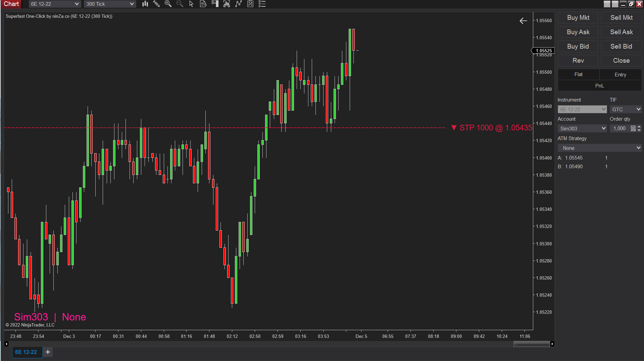Open the TIF GTC dropdown
Viewport: 644px width, 361px height.
pyautogui.click(x=626, y=109)
